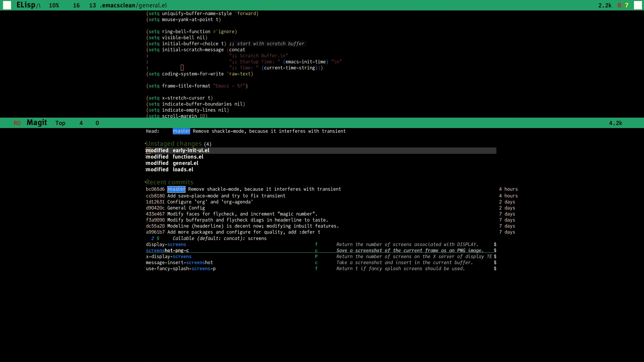Click the yellow flycheck warning count 7

(x=627, y=5)
